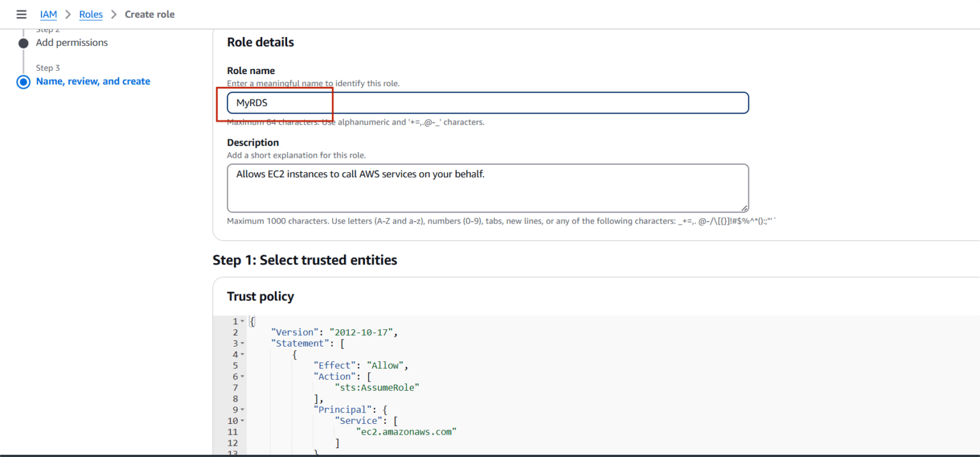The height and width of the screenshot is (457, 980).
Task: Click the Add permissions step label
Action: coord(71,42)
